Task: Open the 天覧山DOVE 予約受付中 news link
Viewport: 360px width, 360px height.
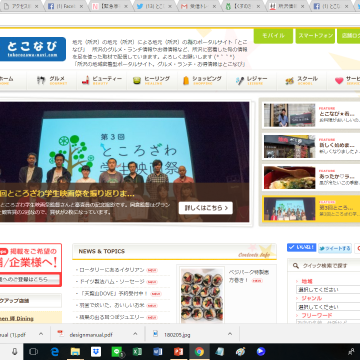Action: pyautogui.click(x=113, y=294)
